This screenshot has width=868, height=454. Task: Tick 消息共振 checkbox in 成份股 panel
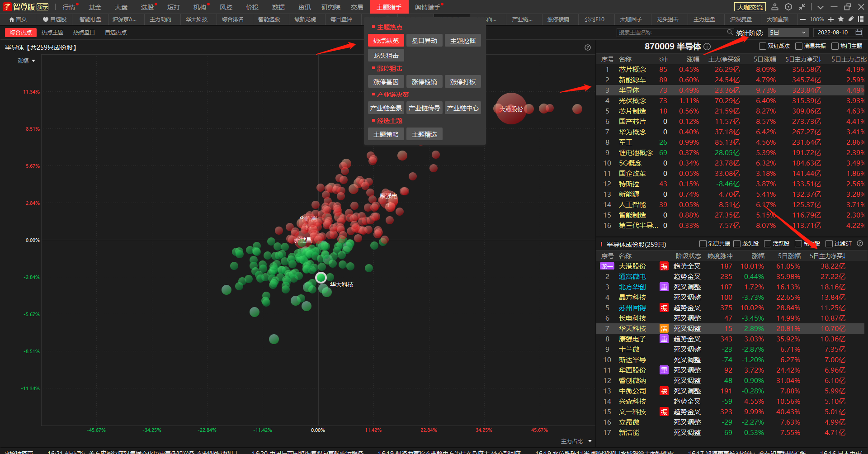703,244
